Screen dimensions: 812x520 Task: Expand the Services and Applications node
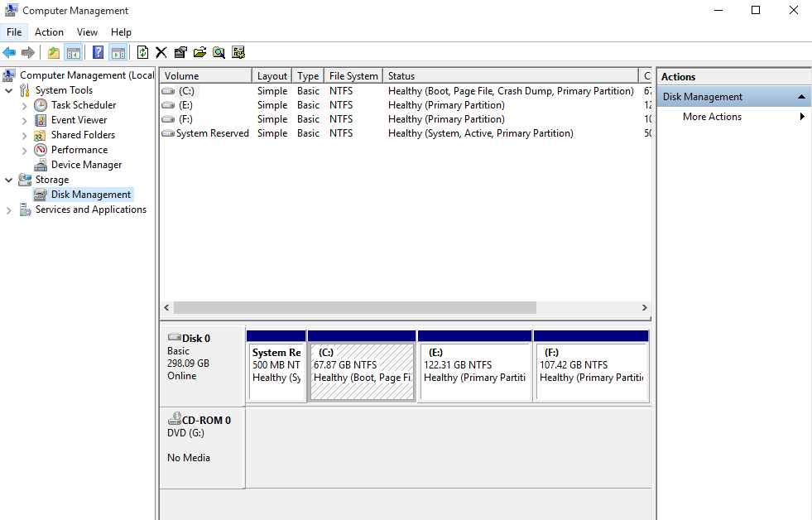tap(9, 209)
